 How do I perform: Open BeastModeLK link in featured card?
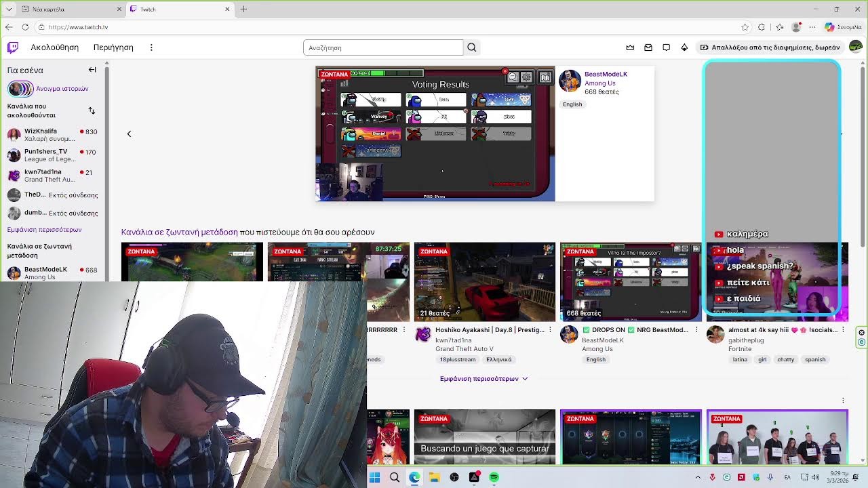[x=606, y=74]
